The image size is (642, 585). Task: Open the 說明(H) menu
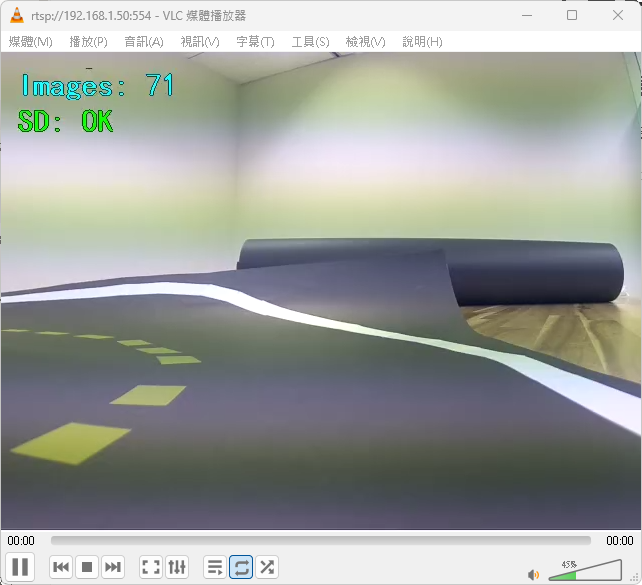click(x=422, y=42)
